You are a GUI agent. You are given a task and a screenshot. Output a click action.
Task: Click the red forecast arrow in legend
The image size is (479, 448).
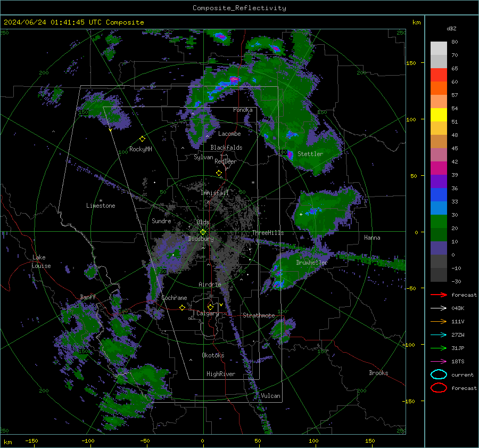(439, 295)
